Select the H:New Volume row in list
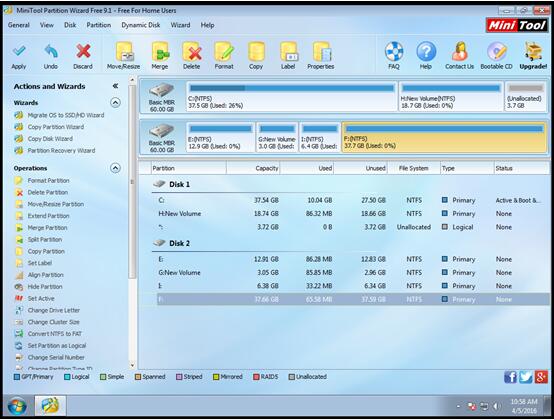Viewport: 554px width, 420px height. coord(350,214)
